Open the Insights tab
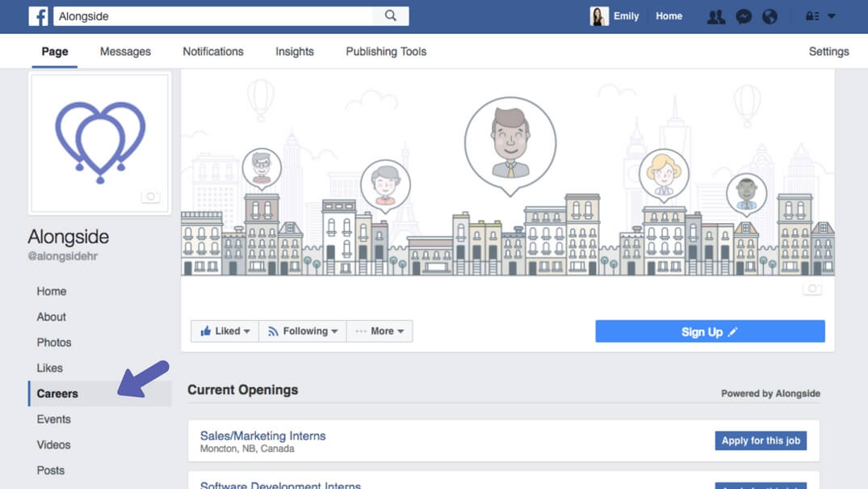This screenshot has height=489, width=868. 295,52
